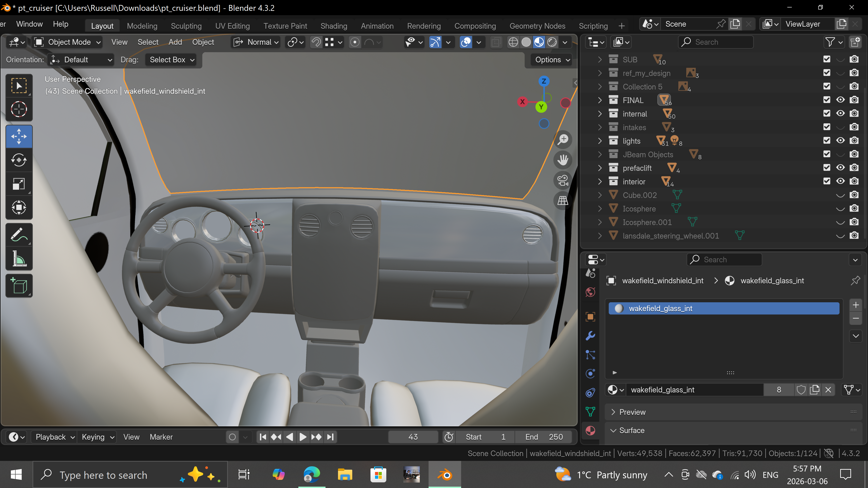Viewport: 868px width, 488px height.
Task: Uncheck the lights collection checkbox
Action: click(827, 141)
